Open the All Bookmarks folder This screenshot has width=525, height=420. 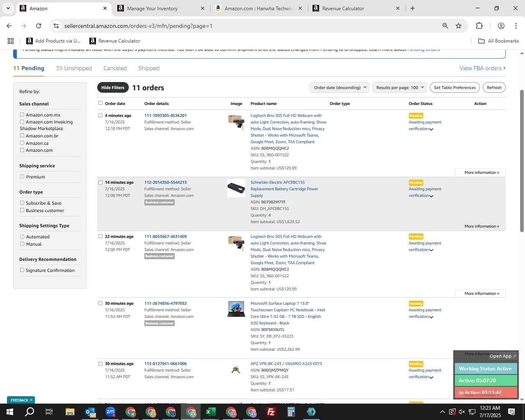[x=499, y=41]
